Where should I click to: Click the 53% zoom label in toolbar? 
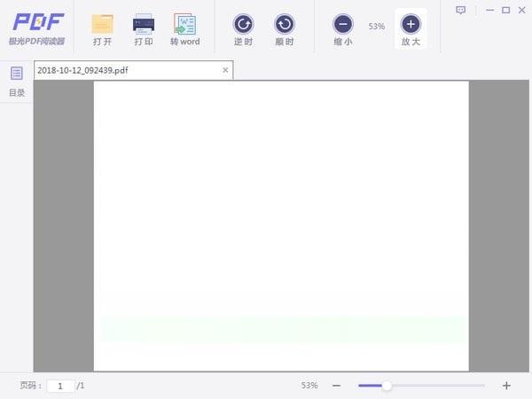(377, 26)
